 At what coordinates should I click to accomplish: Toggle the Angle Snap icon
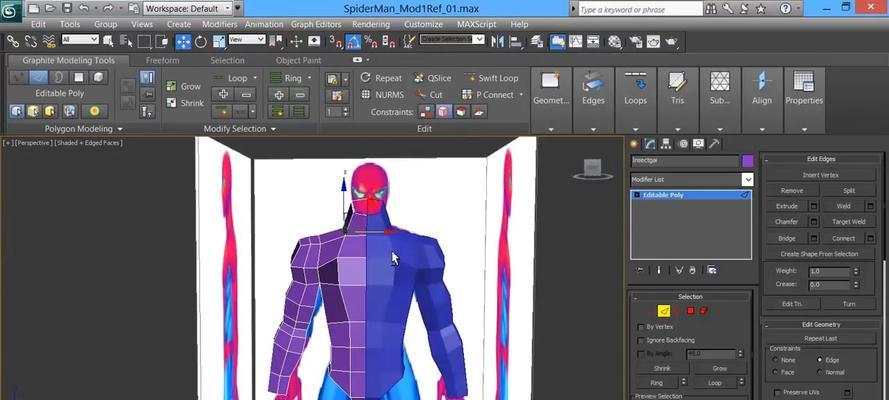tap(353, 41)
